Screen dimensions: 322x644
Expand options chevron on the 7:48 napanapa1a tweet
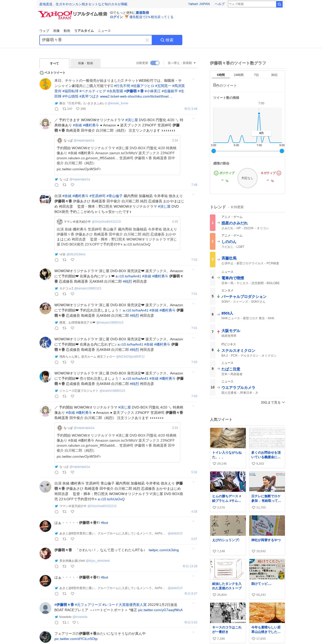(x=193, y=119)
